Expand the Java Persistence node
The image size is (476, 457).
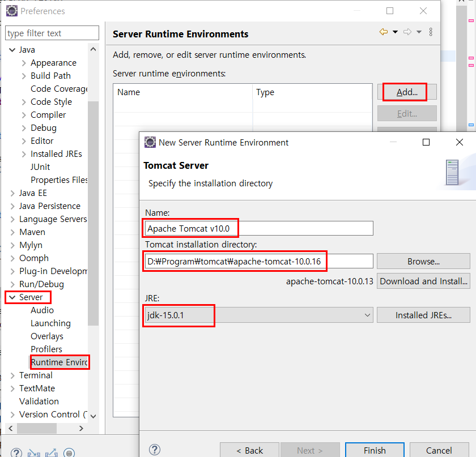pos(12,206)
